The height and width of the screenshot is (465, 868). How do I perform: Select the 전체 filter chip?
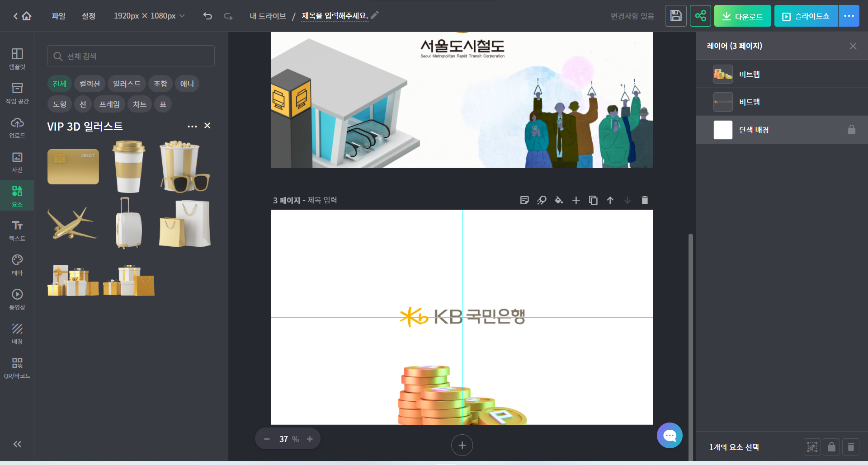60,84
